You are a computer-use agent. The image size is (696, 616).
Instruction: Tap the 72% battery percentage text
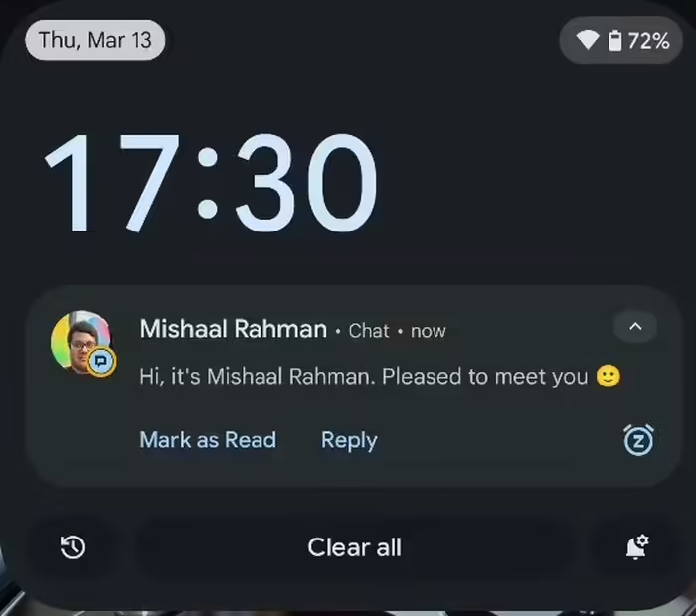click(x=648, y=41)
